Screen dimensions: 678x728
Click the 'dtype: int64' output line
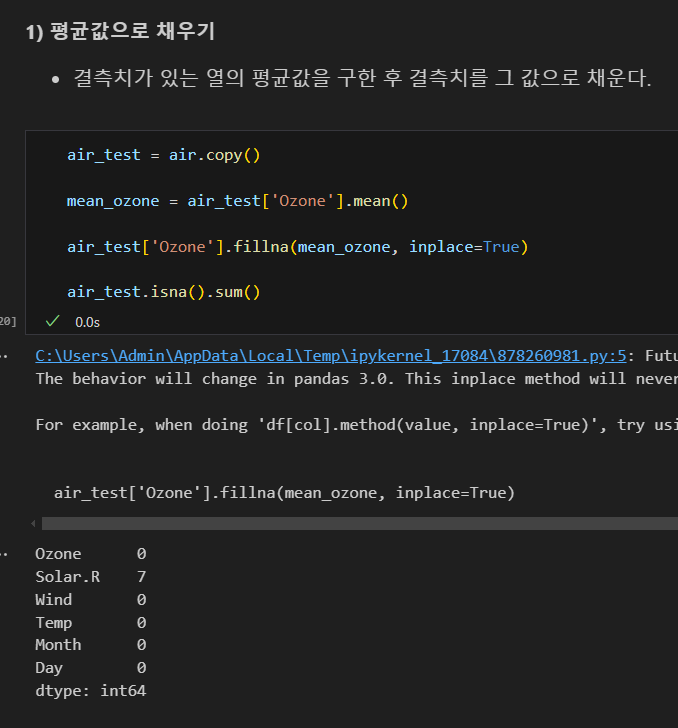tap(91, 691)
